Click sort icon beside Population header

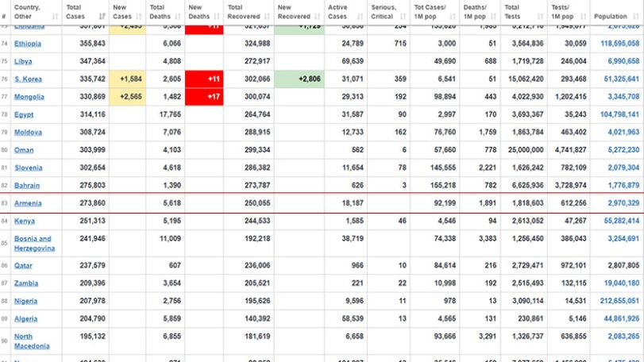tap(636, 17)
